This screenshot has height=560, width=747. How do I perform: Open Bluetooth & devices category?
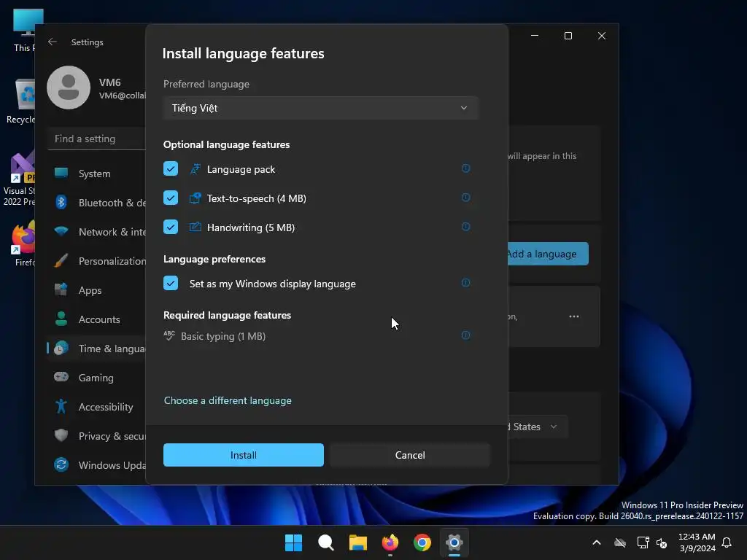coord(98,203)
